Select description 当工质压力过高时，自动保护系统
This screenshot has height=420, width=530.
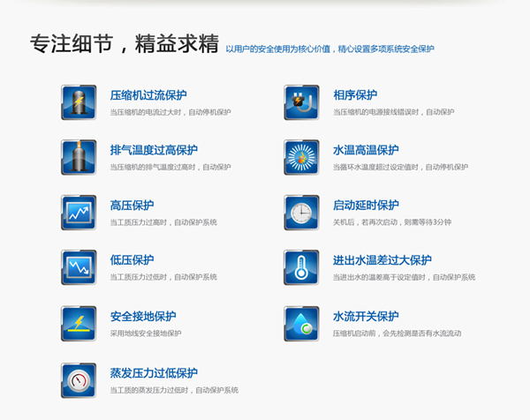point(163,222)
